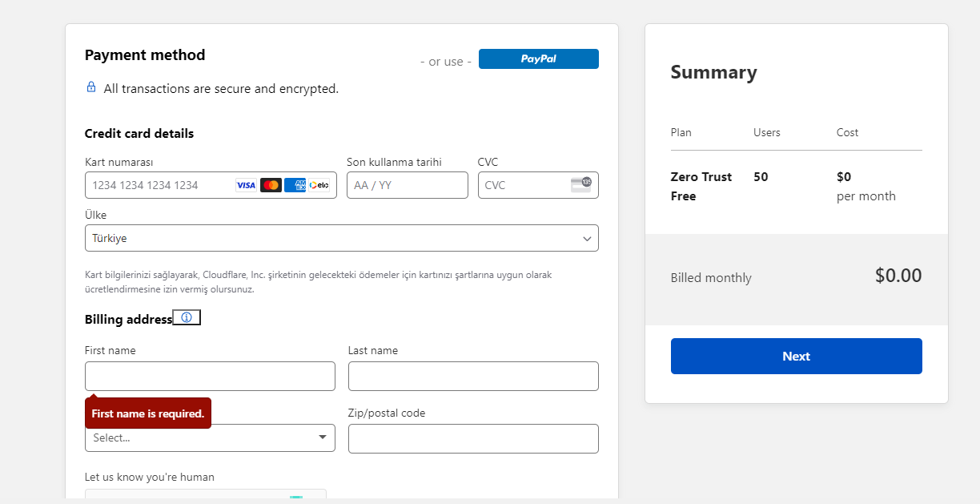Click the Zip/postal code field
The height and width of the screenshot is (504, 980).
(x=473, y=438)
